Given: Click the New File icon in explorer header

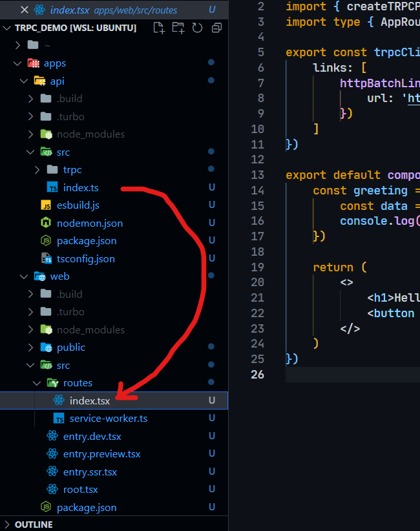Looking at the screenshot, I should click(x=159, y=28).
